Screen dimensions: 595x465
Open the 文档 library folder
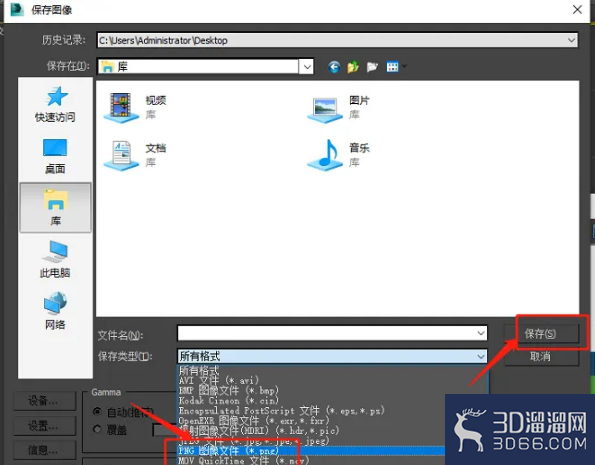click(136, 155)
